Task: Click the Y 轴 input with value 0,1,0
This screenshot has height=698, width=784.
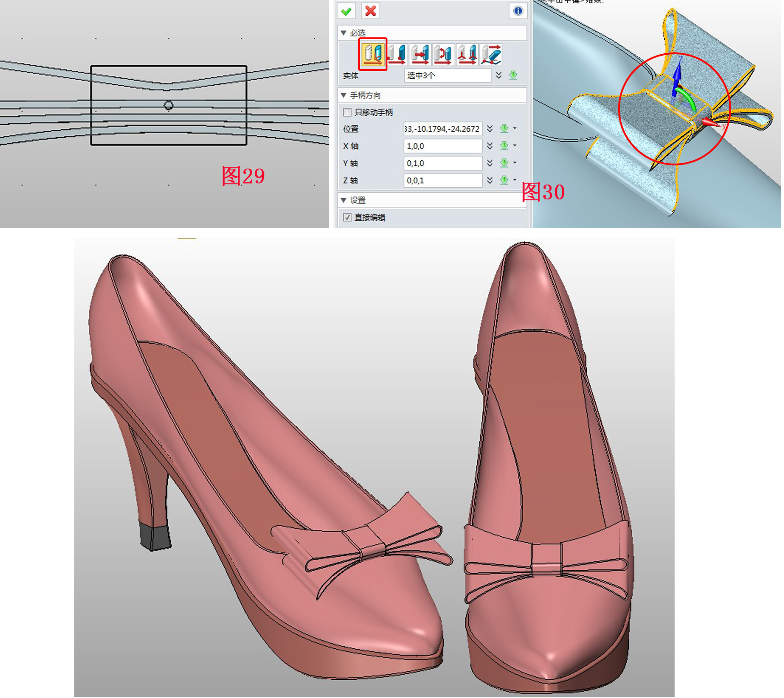Action: pos(443,163)
